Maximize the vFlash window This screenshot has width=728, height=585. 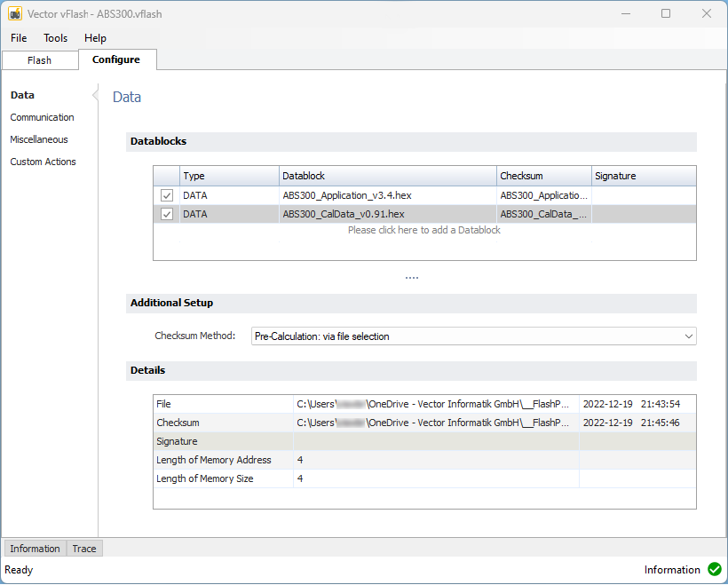[666, 13]
